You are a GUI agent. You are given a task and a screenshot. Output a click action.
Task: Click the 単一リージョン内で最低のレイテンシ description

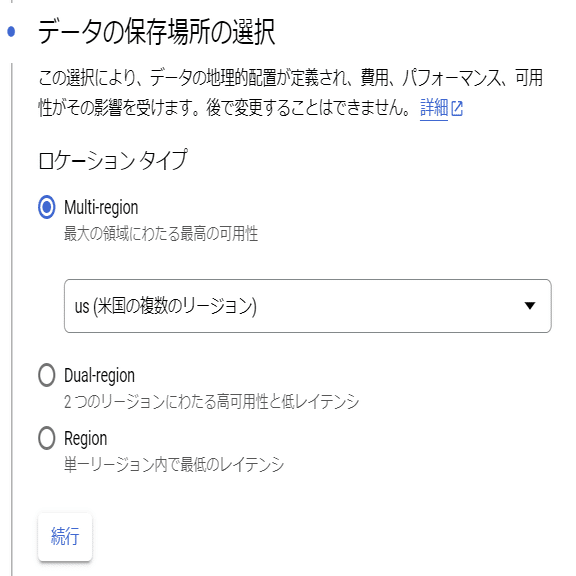point(174,464)
